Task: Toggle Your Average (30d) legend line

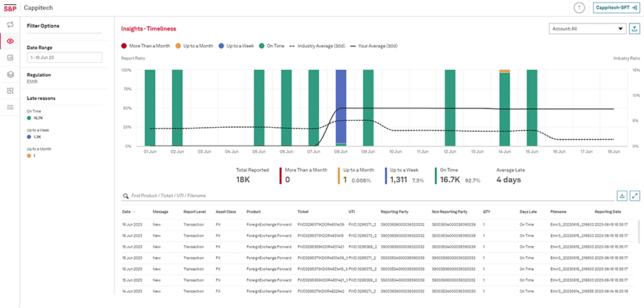Action: pos(373,46)
